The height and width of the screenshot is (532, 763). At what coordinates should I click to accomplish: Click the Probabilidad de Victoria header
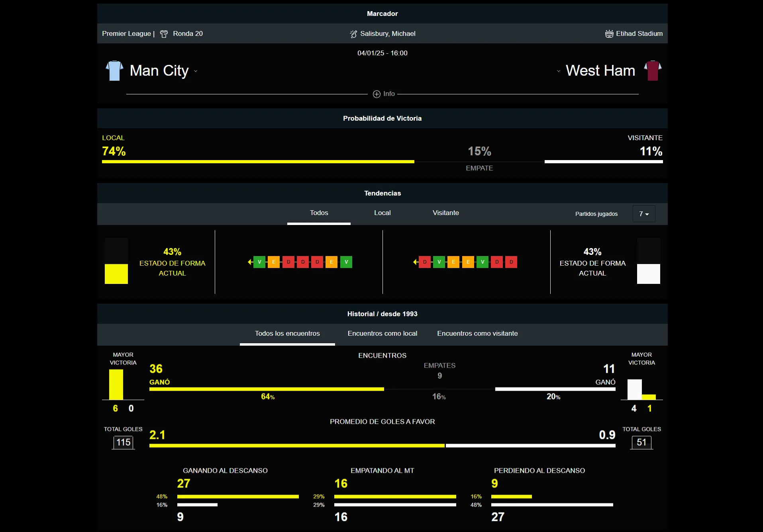(x=382, y=118)
